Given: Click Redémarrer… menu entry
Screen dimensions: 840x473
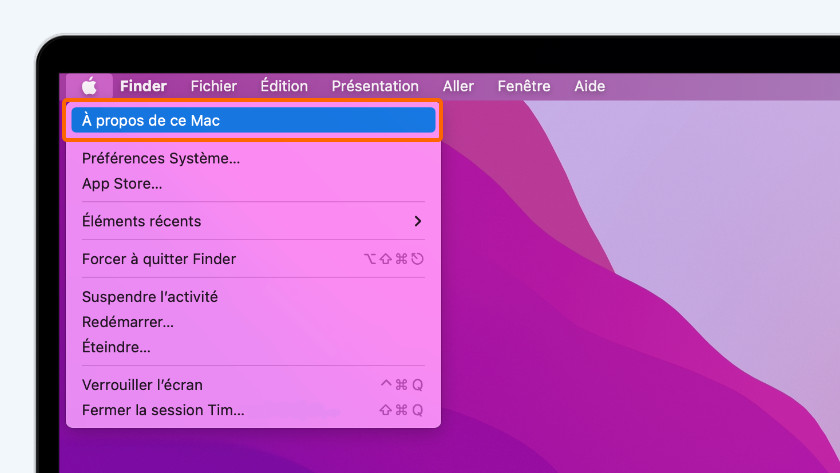Looking at the screenshot, I should tap(253, 321).
